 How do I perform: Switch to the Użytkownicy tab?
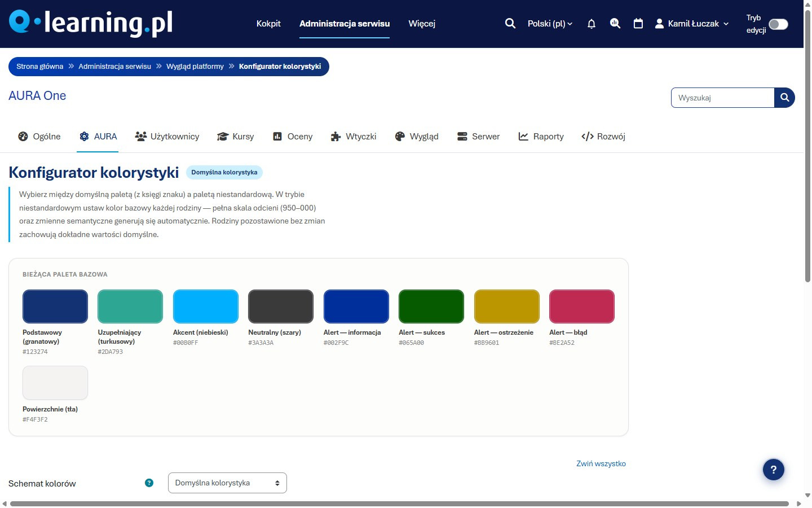(167, 137)
